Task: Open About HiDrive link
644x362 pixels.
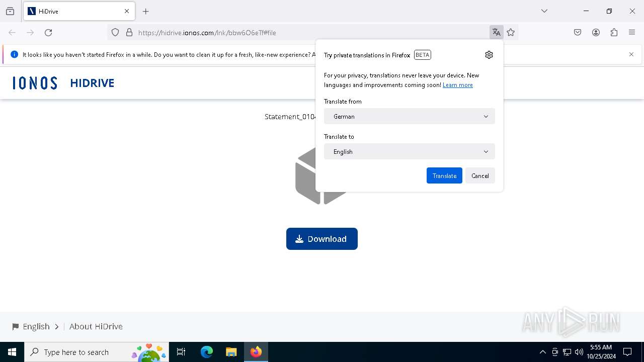Action: pyautogui.click(x=96, y=326)
